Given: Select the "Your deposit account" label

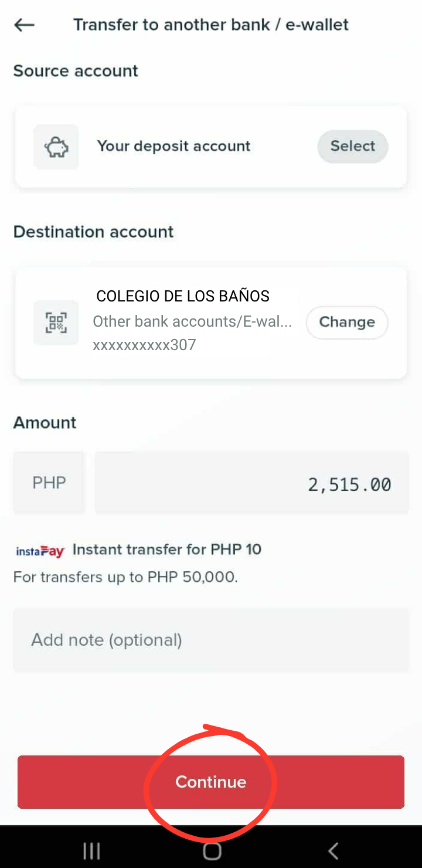Looking at the screenshot, I should click(173, 146).
